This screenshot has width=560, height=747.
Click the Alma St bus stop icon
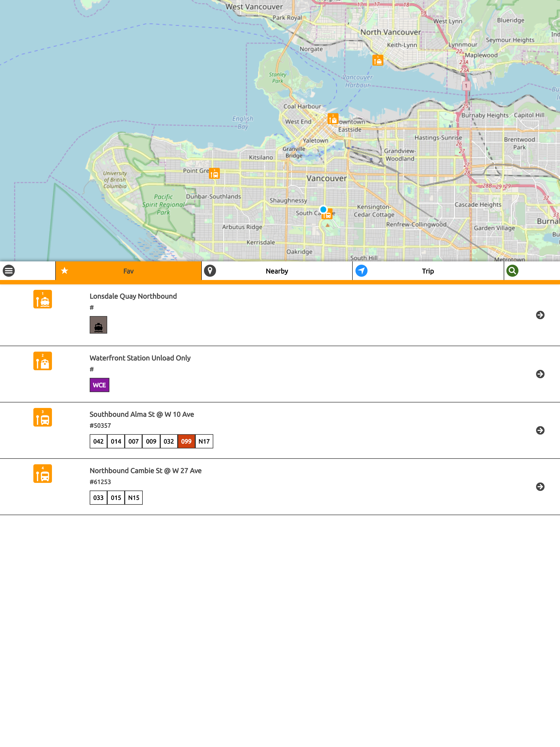pyautogui.click(x=43, y=418)
